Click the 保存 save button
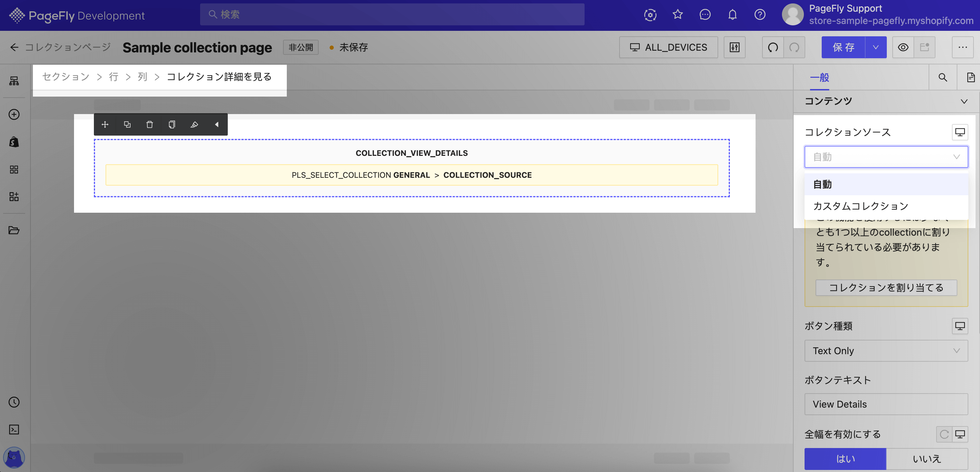980x472 pixels. [x=843, y=47]
